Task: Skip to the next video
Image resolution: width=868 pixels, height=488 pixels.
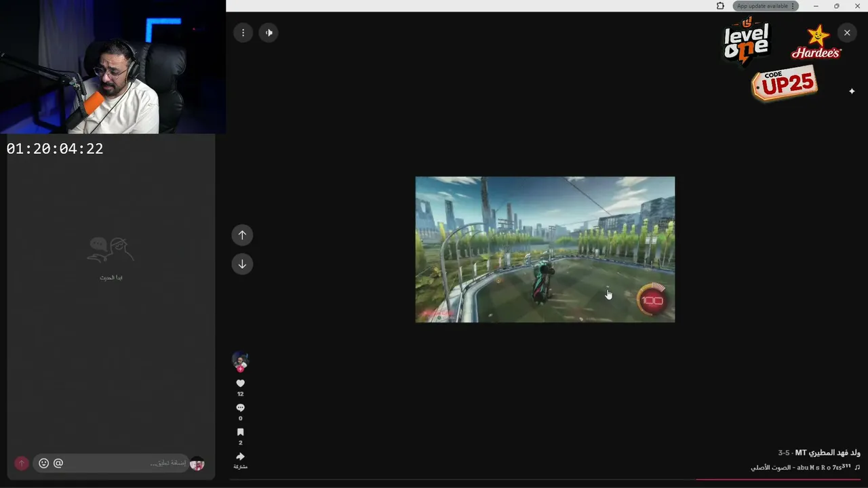Action: click(x=242, y=264)
